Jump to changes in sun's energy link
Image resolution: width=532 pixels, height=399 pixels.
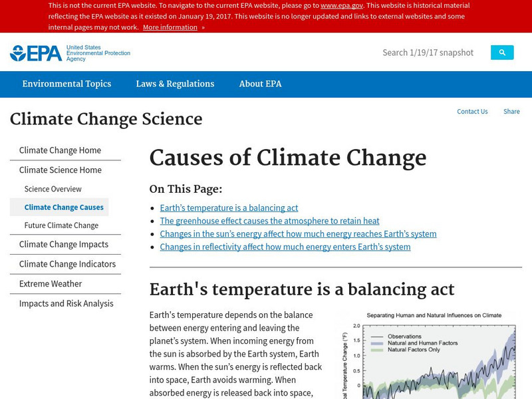click(x=298, y=234)
